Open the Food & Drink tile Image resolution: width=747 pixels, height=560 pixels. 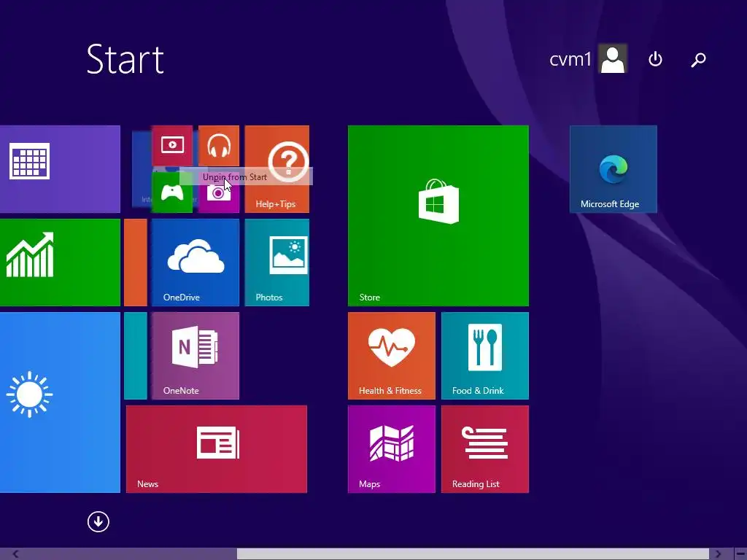pyautogui.click(x=485, y=356)
